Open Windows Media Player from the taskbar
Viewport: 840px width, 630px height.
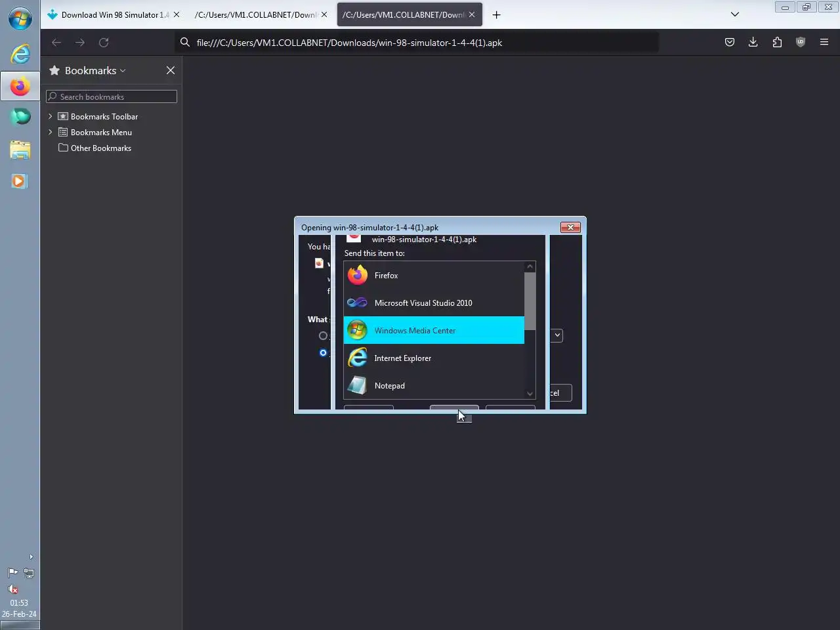(x=19, y=181)
